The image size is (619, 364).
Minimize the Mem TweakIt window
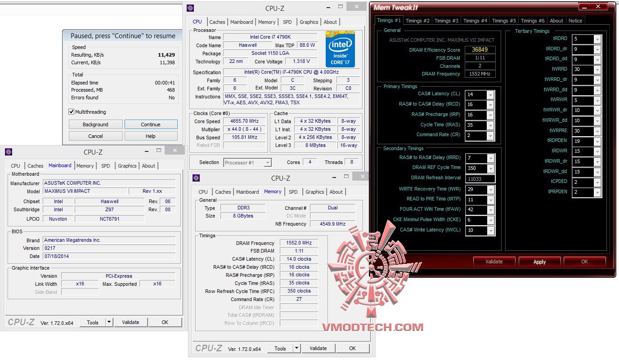584,7
